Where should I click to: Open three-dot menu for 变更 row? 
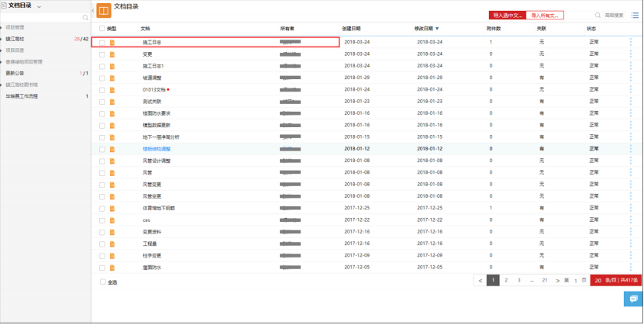pos(631,54)
